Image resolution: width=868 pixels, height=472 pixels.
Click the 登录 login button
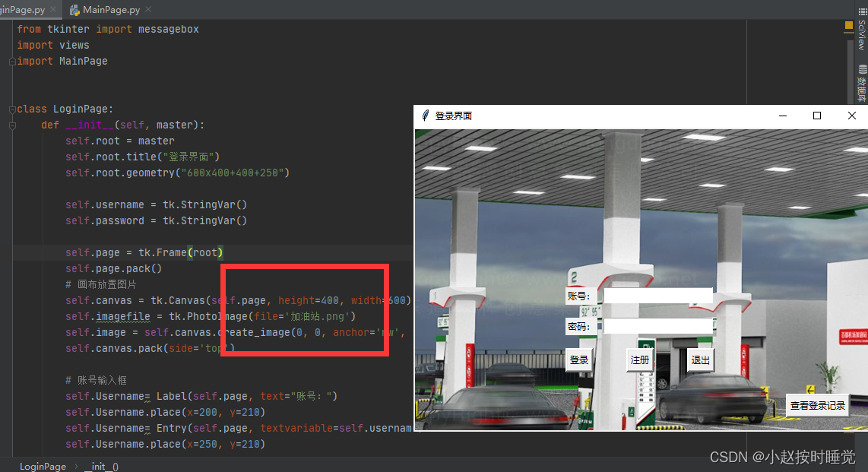click(578, 360)
